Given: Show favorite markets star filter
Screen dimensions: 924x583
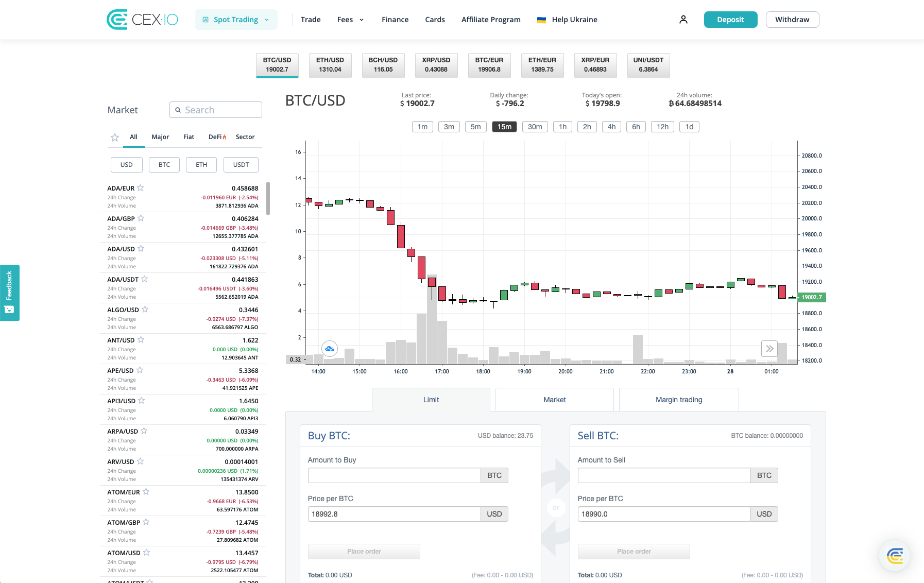Looking at the screenshot, I should click(115, 137).
